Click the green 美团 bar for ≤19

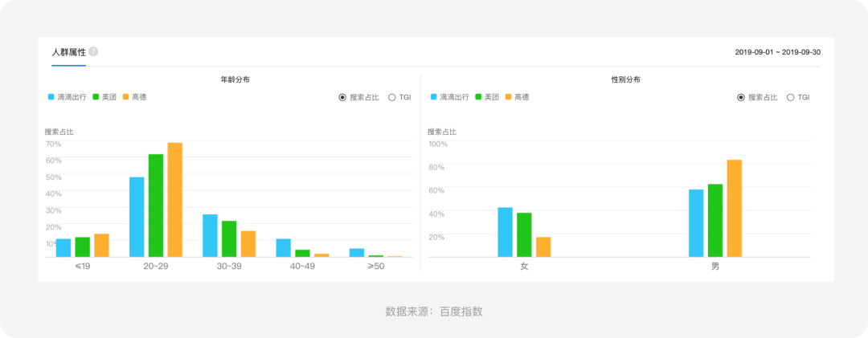click(x=83, y=247)
